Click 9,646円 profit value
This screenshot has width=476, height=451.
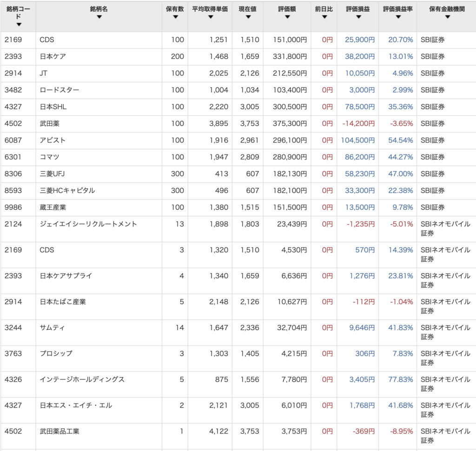tap(362, 327)
